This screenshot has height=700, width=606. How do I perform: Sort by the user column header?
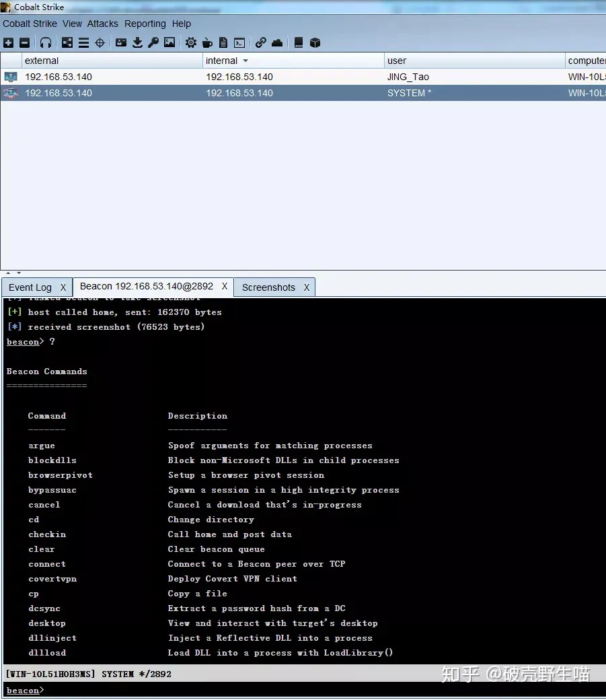(474, 61)
